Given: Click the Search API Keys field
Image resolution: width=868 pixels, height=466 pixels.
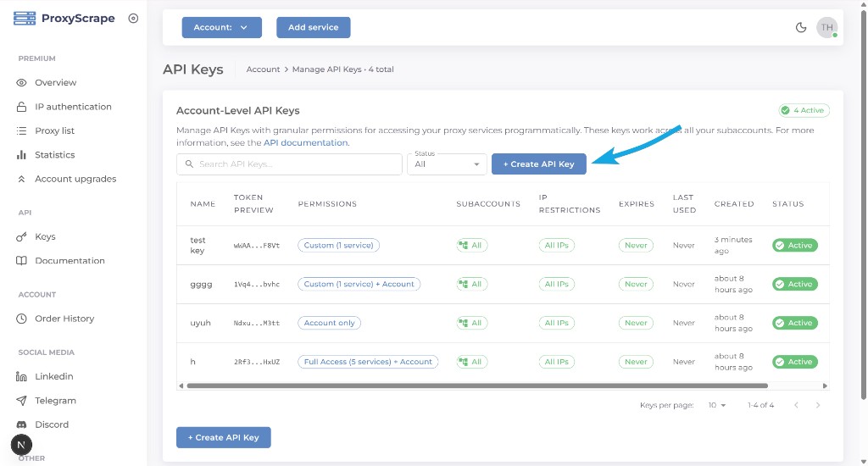Looking at the screenshot, I should tap(290, 164).
